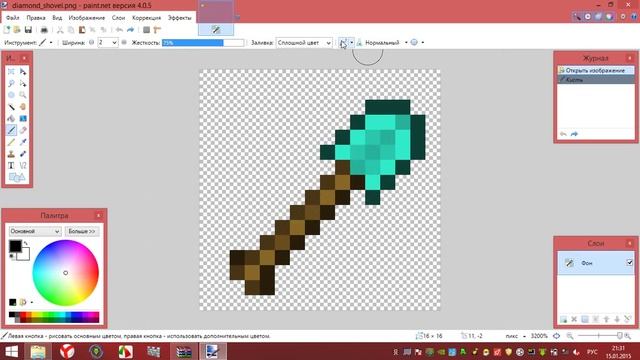Toggle the History window button at top right
Screen dimensions: 640x360
pyautogui.click(x=588, y=17)
